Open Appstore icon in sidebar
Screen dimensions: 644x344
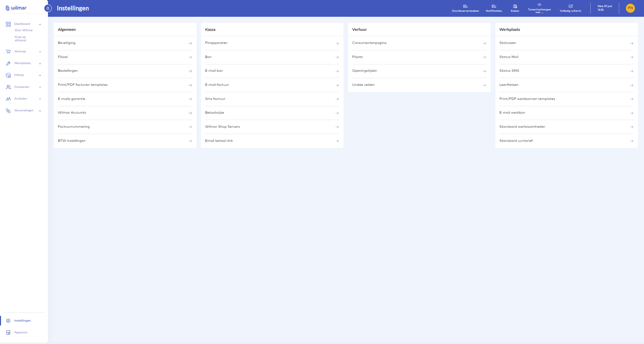pyautogui.click(x=8, y=333)
